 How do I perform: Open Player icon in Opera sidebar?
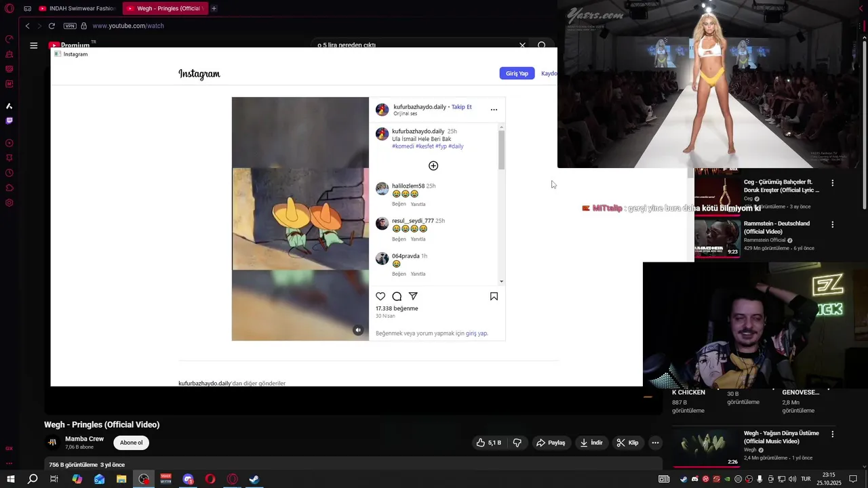point(9,143)
